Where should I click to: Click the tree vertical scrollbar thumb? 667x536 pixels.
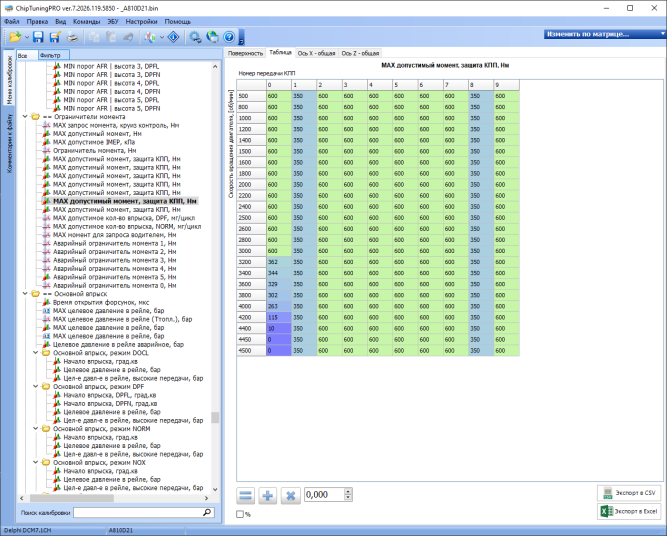tap(215, 417)
